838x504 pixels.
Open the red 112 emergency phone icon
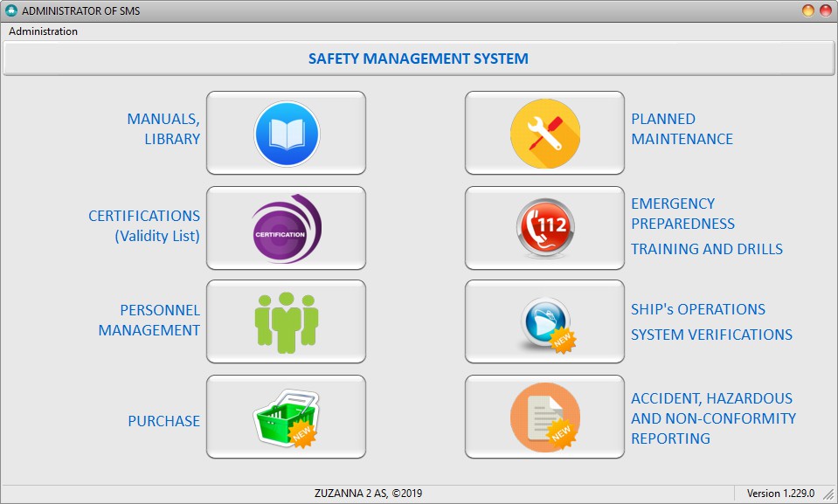tap(544, 228)
